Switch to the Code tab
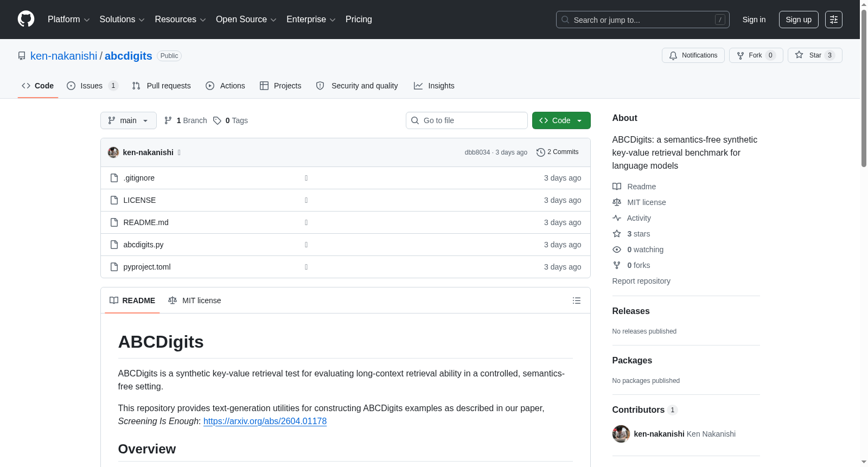 38,86
